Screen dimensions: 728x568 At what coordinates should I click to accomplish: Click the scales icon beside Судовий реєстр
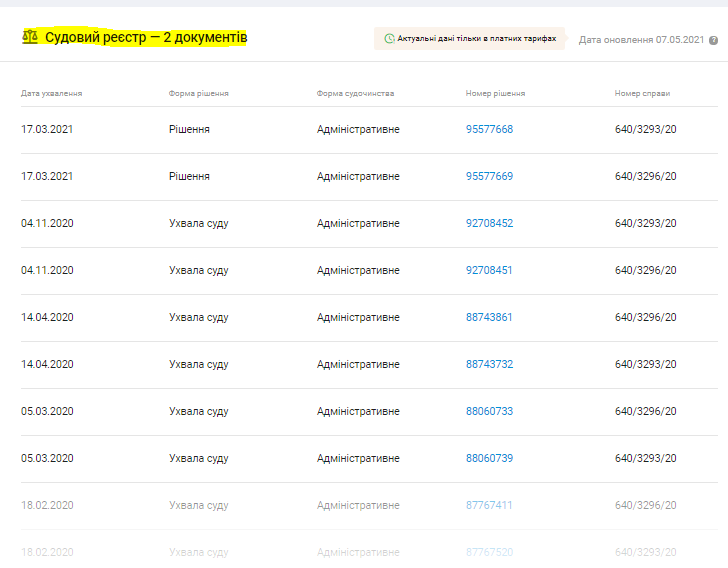(30, 38)
